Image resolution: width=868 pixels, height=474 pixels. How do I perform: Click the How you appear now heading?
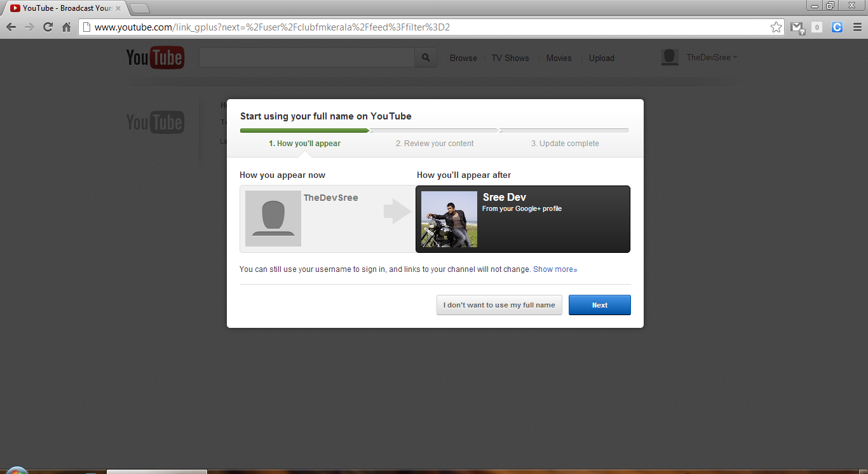click(x=282, y=175)
